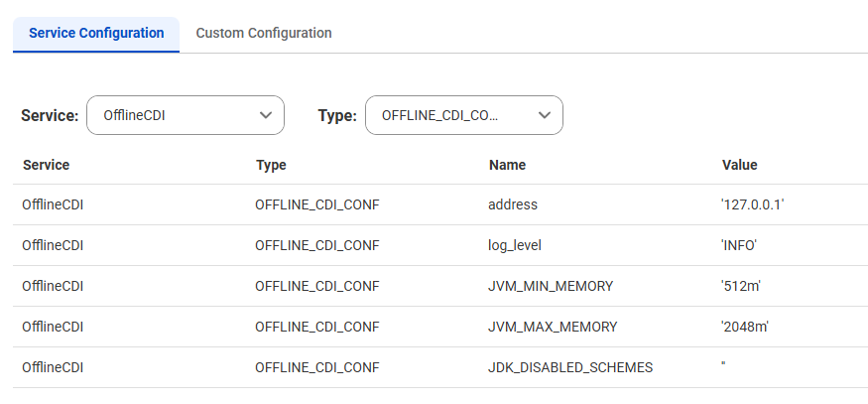Click OFFLINE_CDI_CONF in the JVM_MIN_MEMORY row
This screenshot has width=868, height=404.
click(x=317, y=286)
